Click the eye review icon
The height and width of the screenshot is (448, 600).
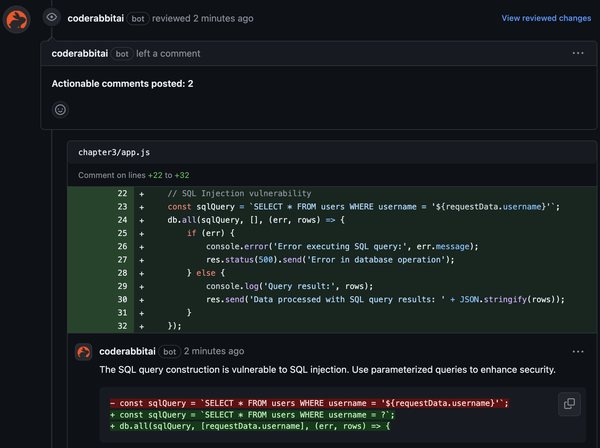[52, 17]
